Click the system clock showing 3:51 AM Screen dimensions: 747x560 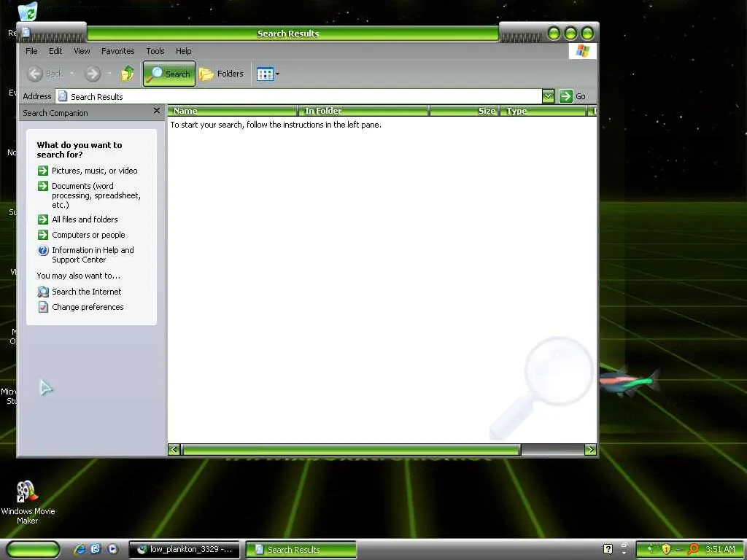(720, 550)
